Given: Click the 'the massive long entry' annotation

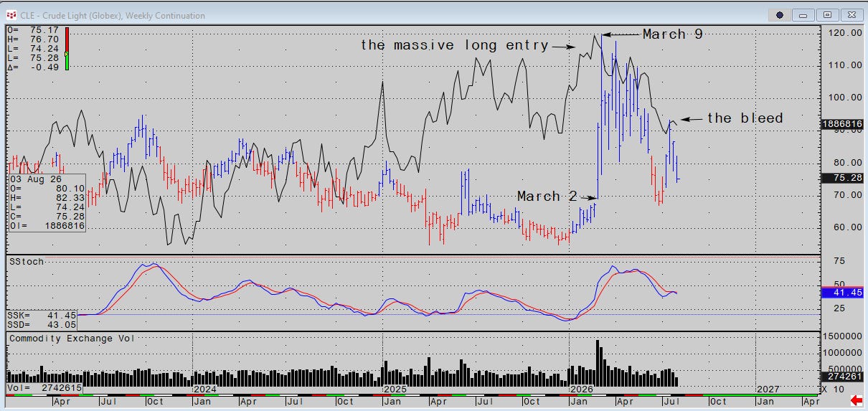Looking at the screenshot, I should tap(455, 45).
